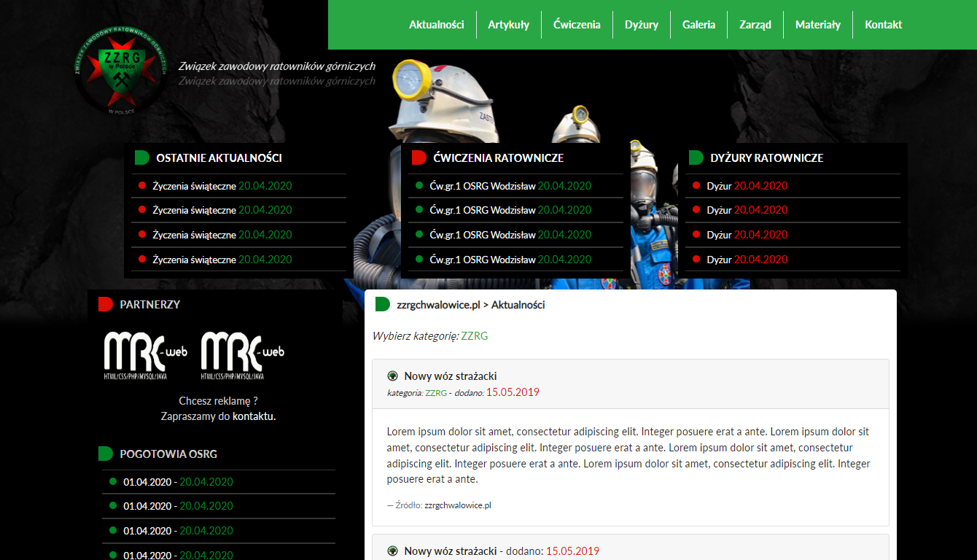977x560 pixels.
Task: Open first Ćw.gr.1 OSRG Wodzisław entry
Action: (x=482, y=186)
